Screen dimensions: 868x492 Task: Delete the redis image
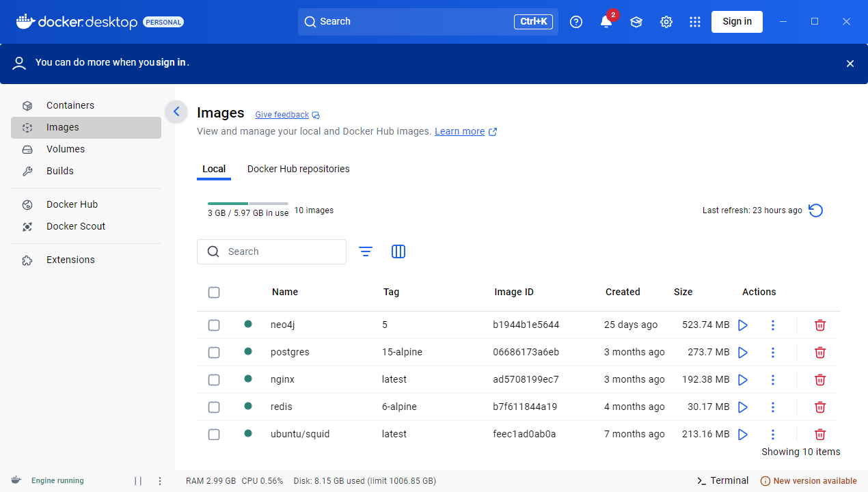(820, 407)
